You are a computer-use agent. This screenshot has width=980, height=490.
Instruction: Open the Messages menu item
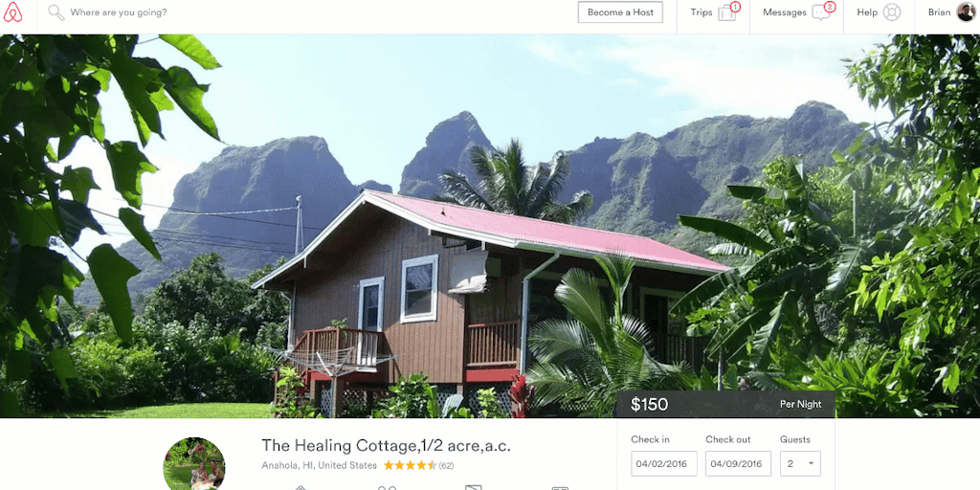tap(797, 12)
